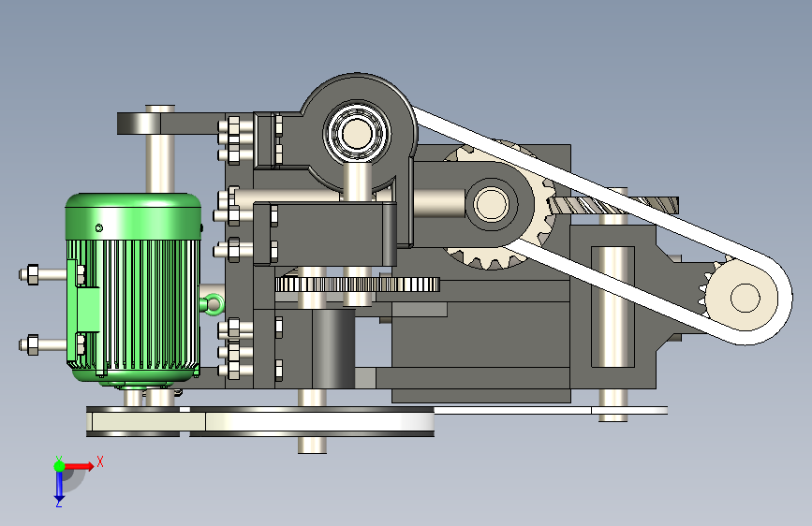Select the blue Z axis arrow of the triad
Image resolution: width=812 pixels, height=526 pixels.
[58, 487]
